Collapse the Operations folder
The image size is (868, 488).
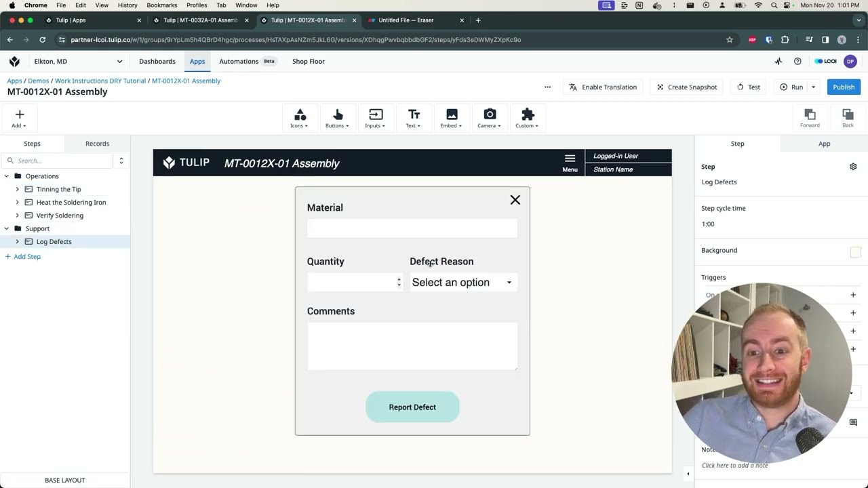pos(6,176)
